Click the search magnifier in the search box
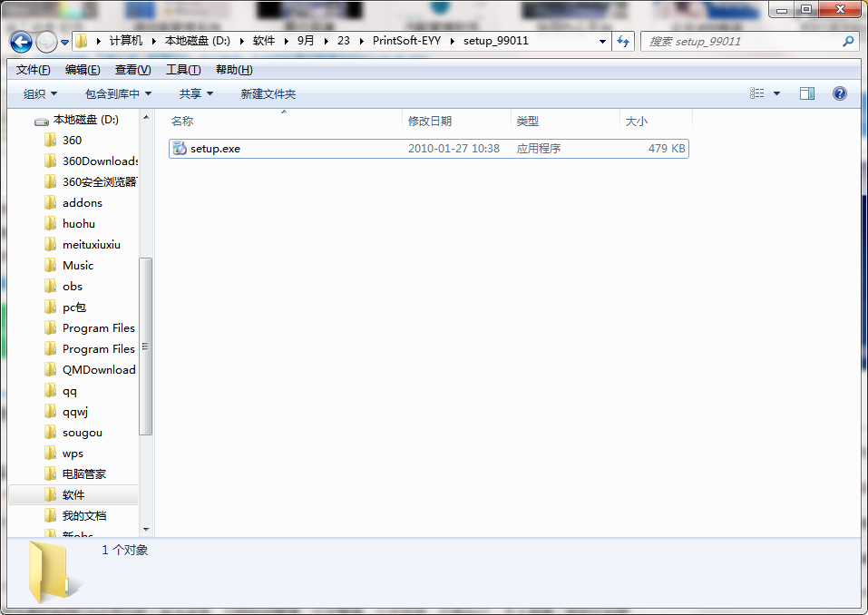 pos(846,41)
